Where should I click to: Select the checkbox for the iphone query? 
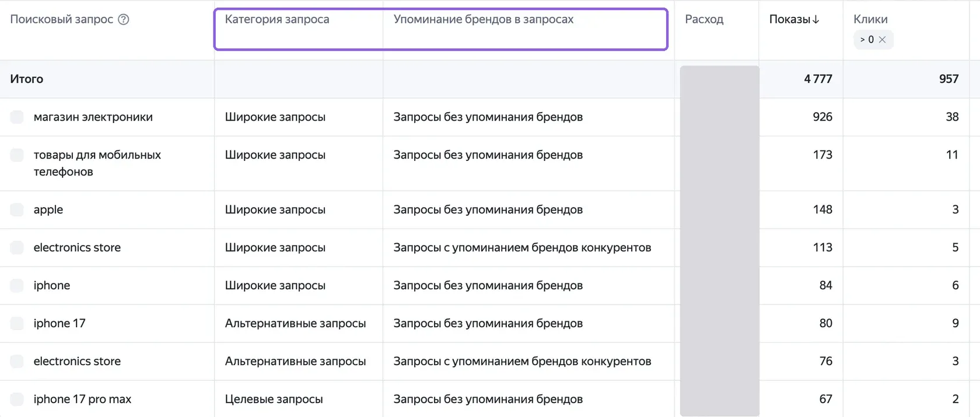pos(17,285)
